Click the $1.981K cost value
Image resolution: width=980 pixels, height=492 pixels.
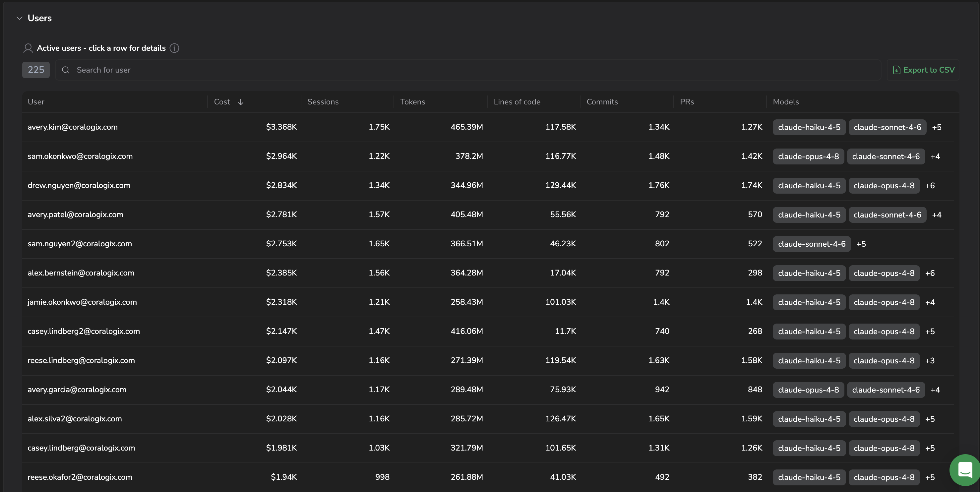point(281,448)
